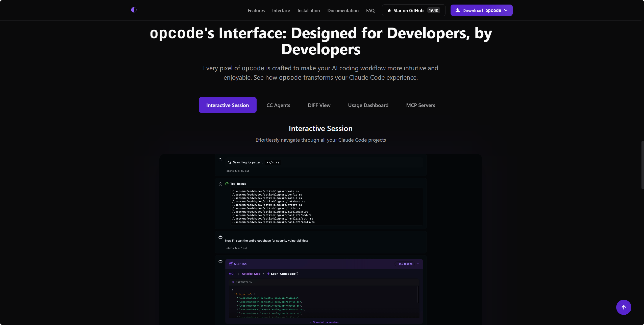Open the Documentation nav link
Image resolution: width=644 pixels, height=325 pixels.
pyautogui.click(x=343, y=10)
